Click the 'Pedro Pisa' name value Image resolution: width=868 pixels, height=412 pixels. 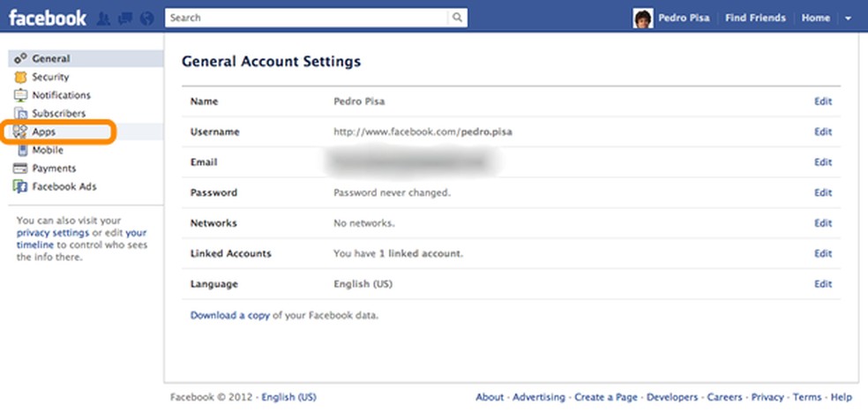click(359, 101)
